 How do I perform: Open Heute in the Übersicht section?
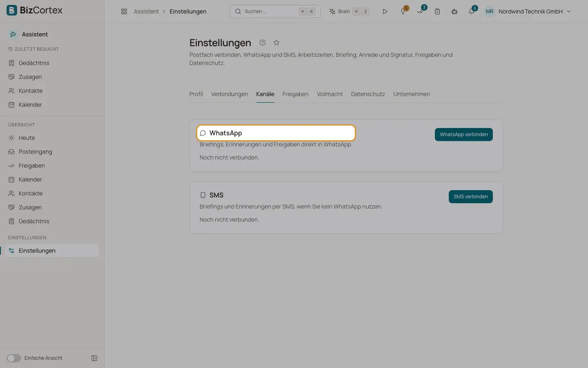(52, 138)
